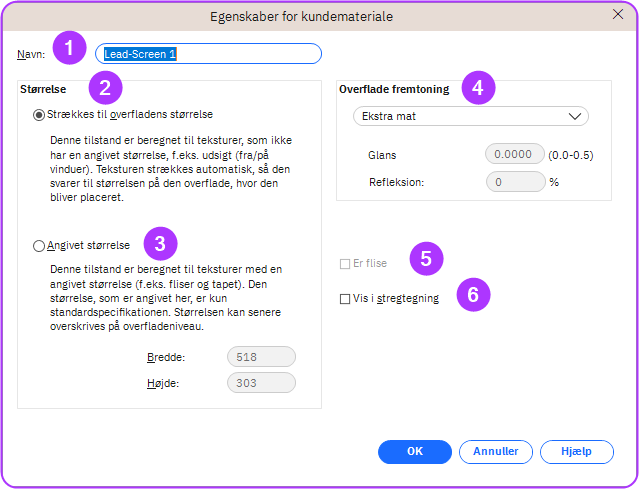
Task: Click the Refleksion percentage field
Action: (514, 182)
